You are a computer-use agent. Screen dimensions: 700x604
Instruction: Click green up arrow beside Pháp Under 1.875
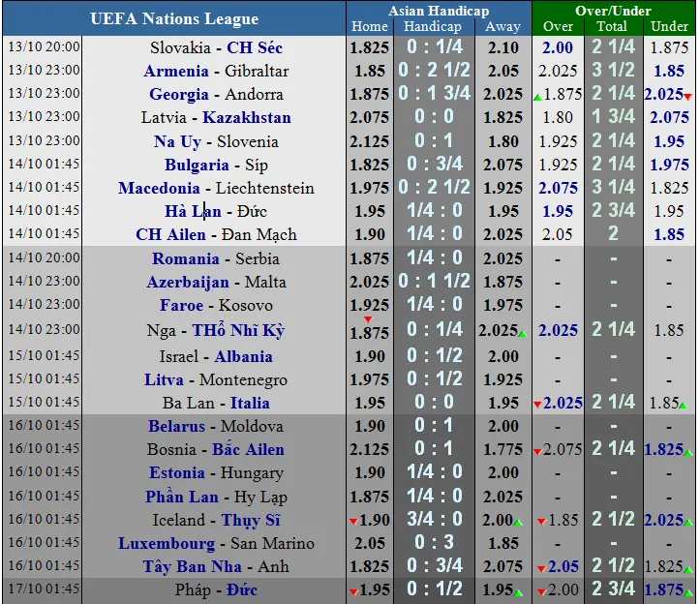(x=687, y=592)
